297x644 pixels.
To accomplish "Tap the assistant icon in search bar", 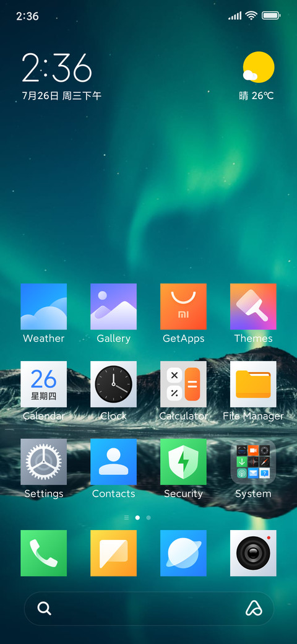I will point(254,608).
